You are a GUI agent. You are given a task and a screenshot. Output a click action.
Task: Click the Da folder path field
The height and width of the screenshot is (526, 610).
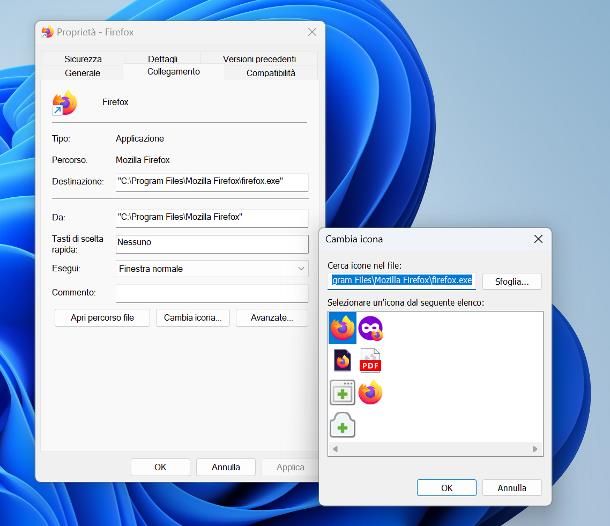tap(212, 217)
